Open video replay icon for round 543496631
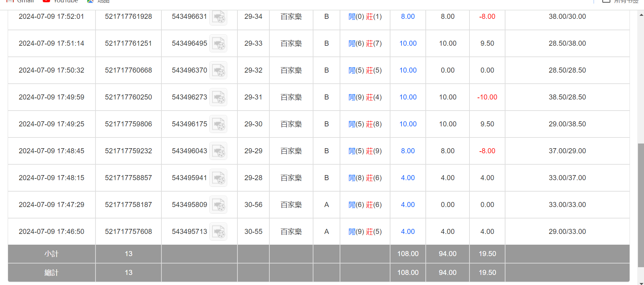This screenshot has width=644, height=285. tap(218, 17)
